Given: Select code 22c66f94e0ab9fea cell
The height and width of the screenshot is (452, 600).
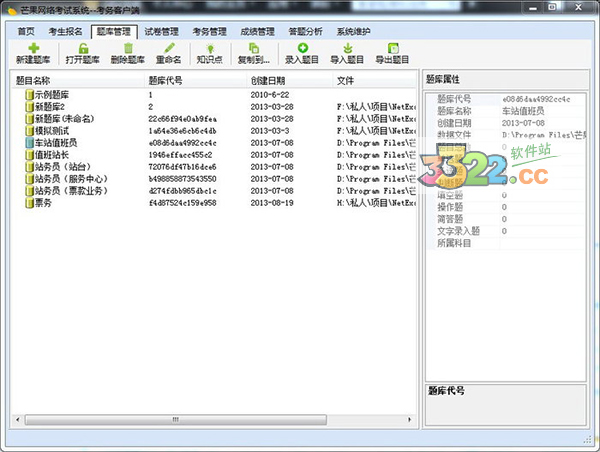Looking at the screenshot, I should tap(183, 119).
